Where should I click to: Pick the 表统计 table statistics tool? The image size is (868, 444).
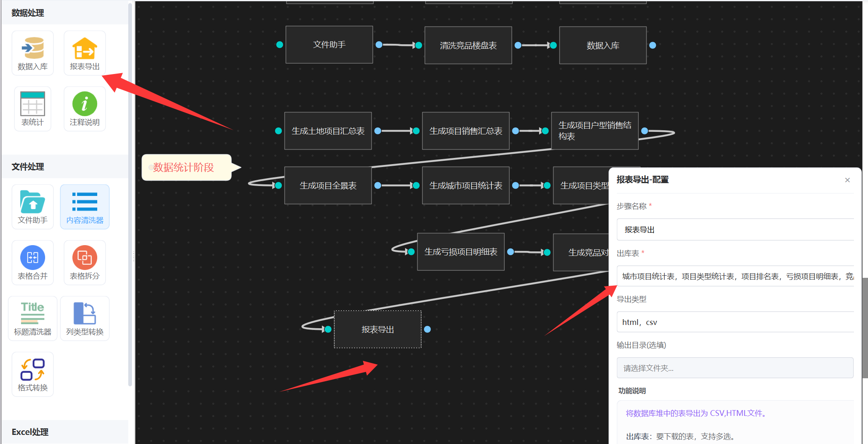tap(33, 109)
